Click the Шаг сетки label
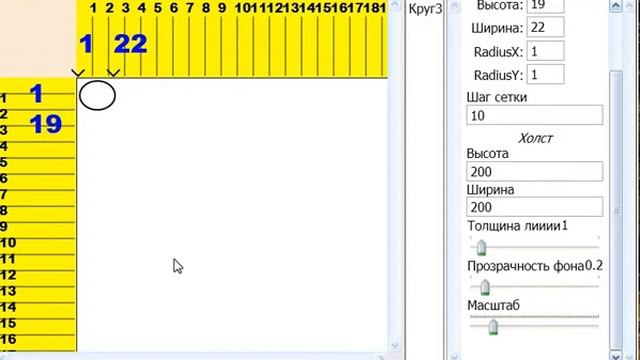The width and height of the screenshot is (640, 360). (x=497, y=97)
